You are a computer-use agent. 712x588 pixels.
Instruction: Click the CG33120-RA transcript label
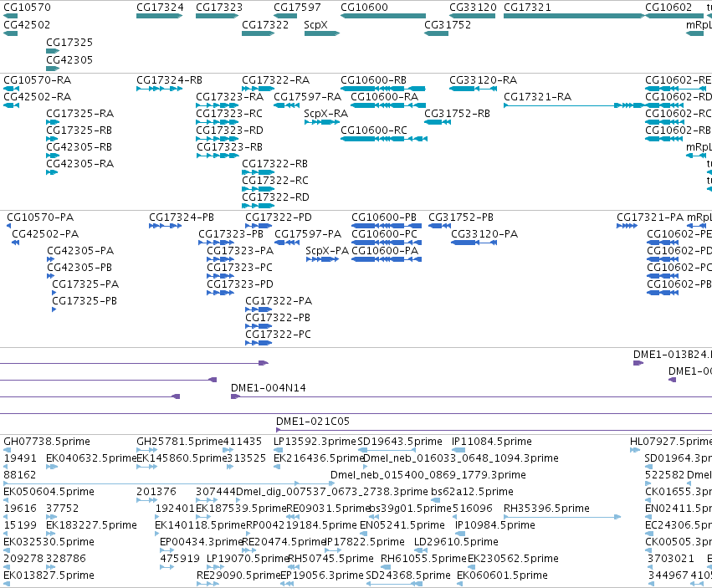tap(483, 80)
